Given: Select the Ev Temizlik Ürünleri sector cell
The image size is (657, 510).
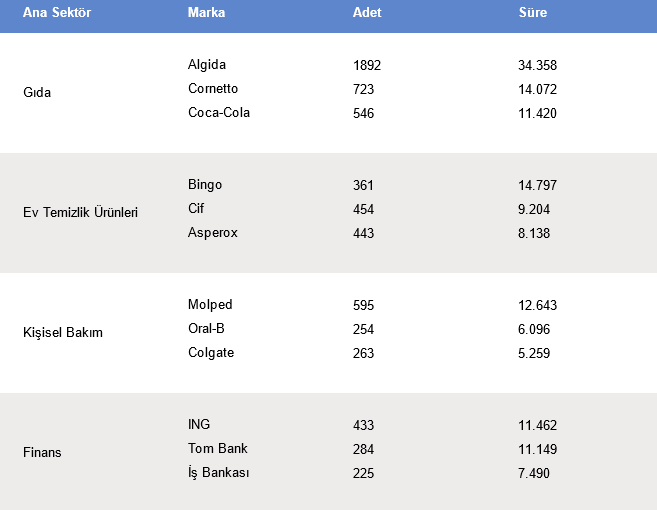Looking at the screenshot, I should coord(80,212).
